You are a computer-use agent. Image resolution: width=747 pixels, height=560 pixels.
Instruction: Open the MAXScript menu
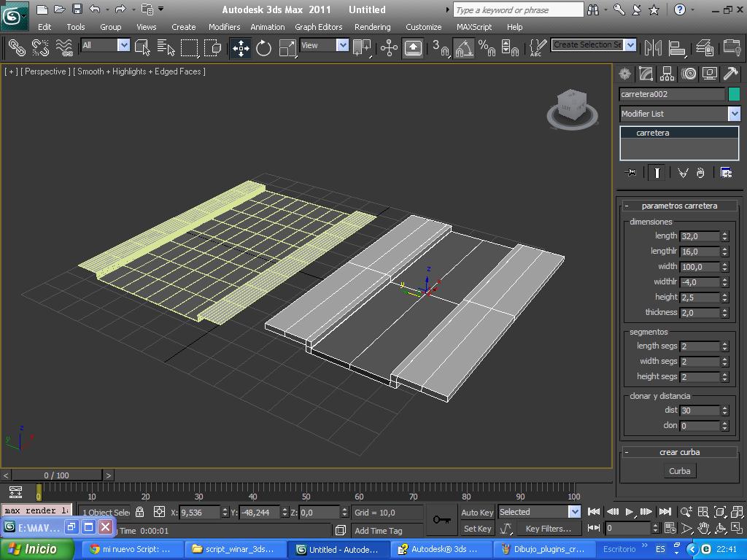pyautogui.click(x=473, y=27)
